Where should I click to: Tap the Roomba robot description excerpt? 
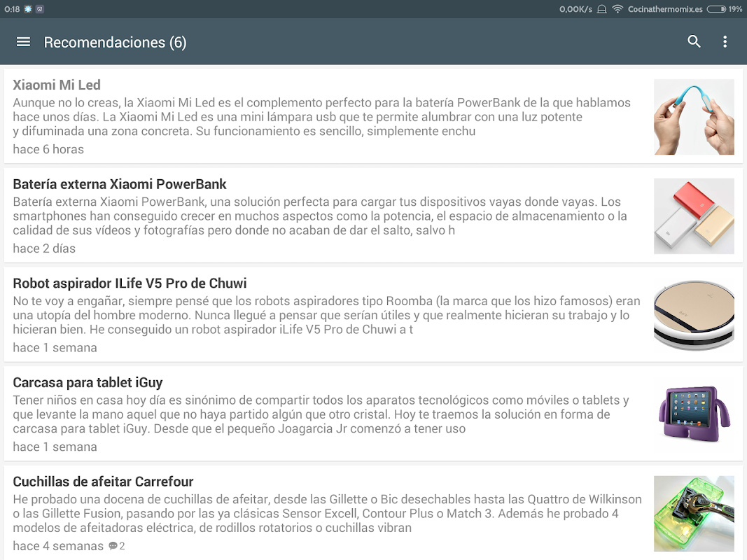click(x=326, y=315)
